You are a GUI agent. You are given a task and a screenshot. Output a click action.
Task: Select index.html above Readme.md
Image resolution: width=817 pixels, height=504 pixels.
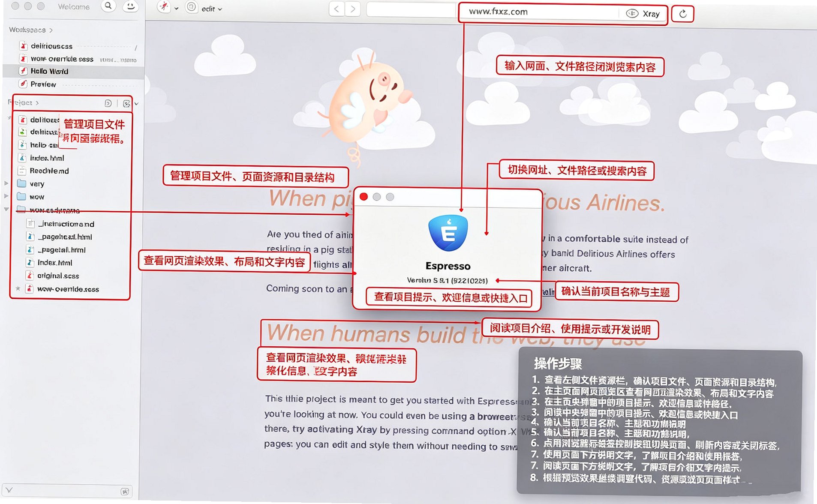[47, 158]
